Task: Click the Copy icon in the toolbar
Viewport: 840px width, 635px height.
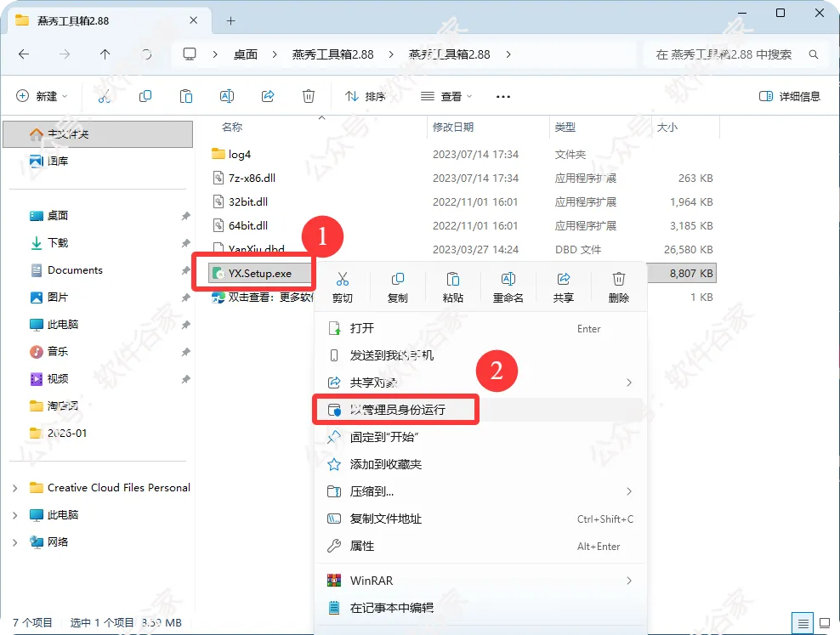Action: pos(145,96)
